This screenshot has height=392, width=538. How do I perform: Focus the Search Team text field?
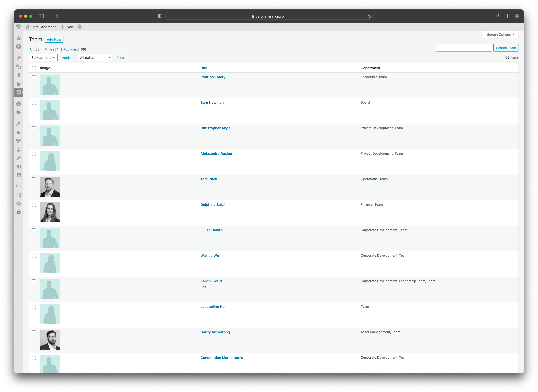click(x=464, y=48)
